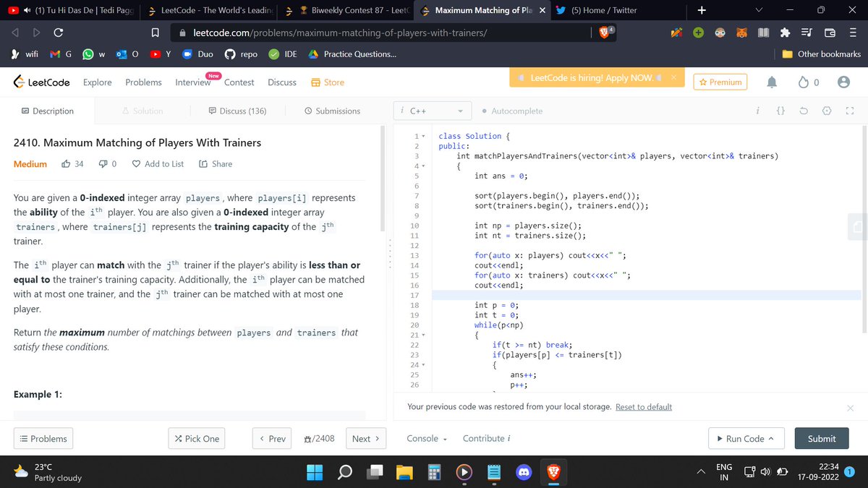This screenshot has height=488, width=868.
Task: Collapse code fold at line 1
Action: point(423,136)
